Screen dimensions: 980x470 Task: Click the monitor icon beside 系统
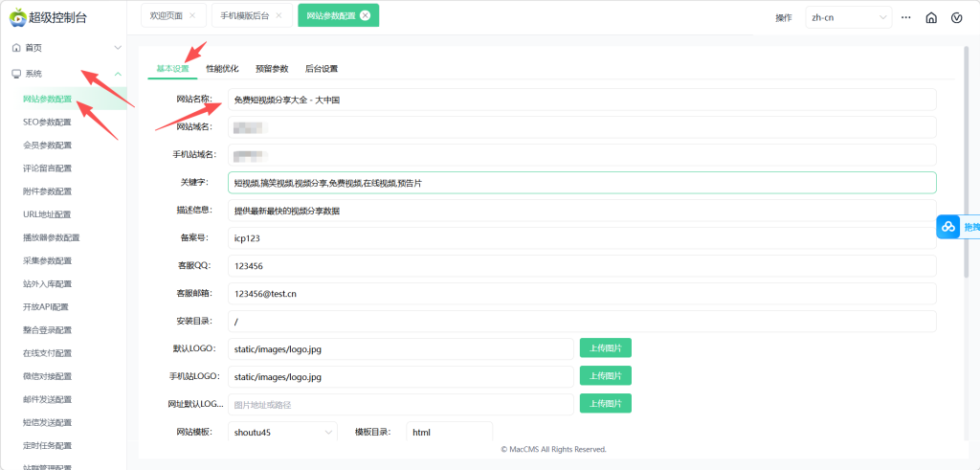point(15,74)
